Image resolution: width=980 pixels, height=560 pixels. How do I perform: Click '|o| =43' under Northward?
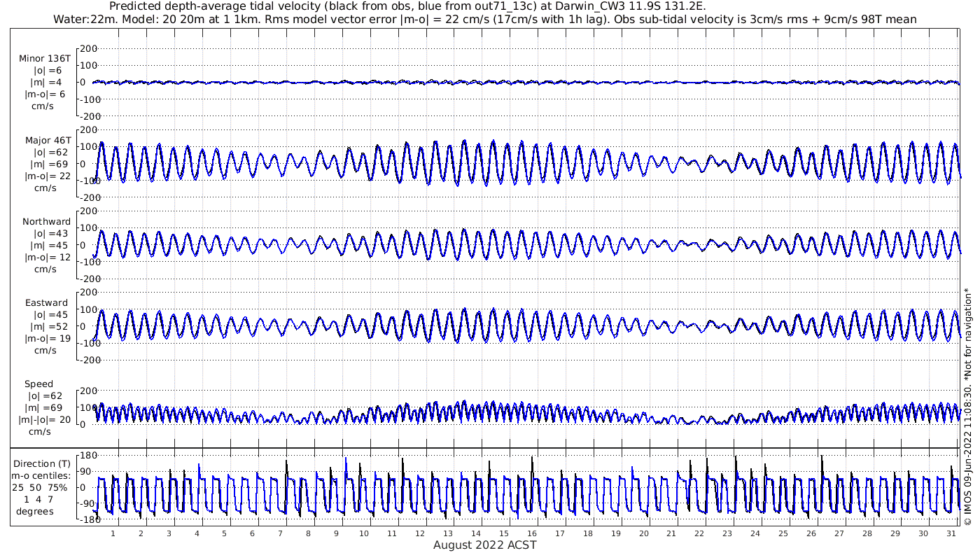[x=50, y=234]
